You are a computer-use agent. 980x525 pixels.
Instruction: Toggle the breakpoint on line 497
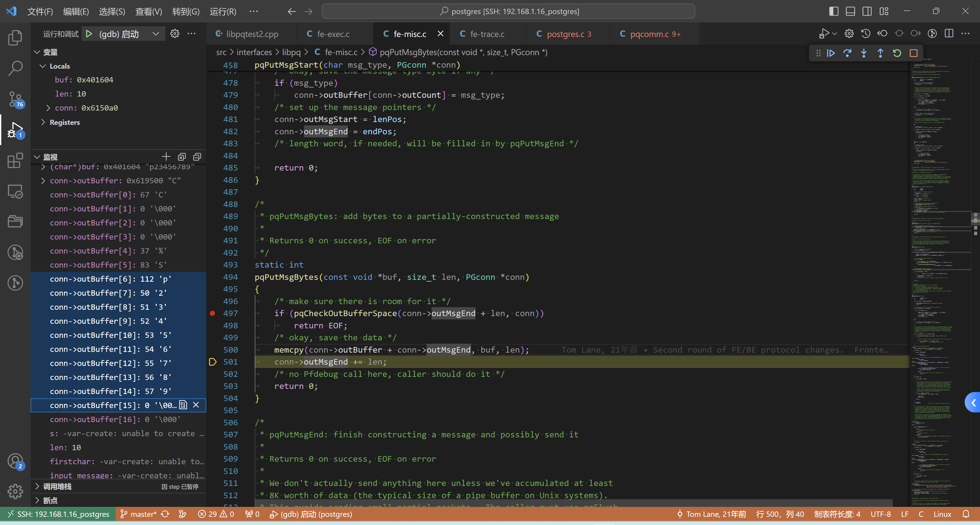point(213,313)
